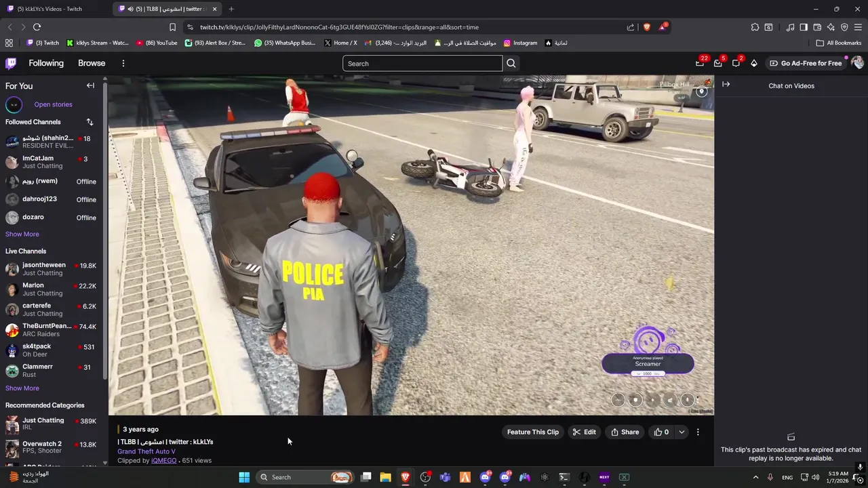This screenshot has height=488, width=868.
Task: Open Twitch Prime loot with 22 badge
Action: 700,63
